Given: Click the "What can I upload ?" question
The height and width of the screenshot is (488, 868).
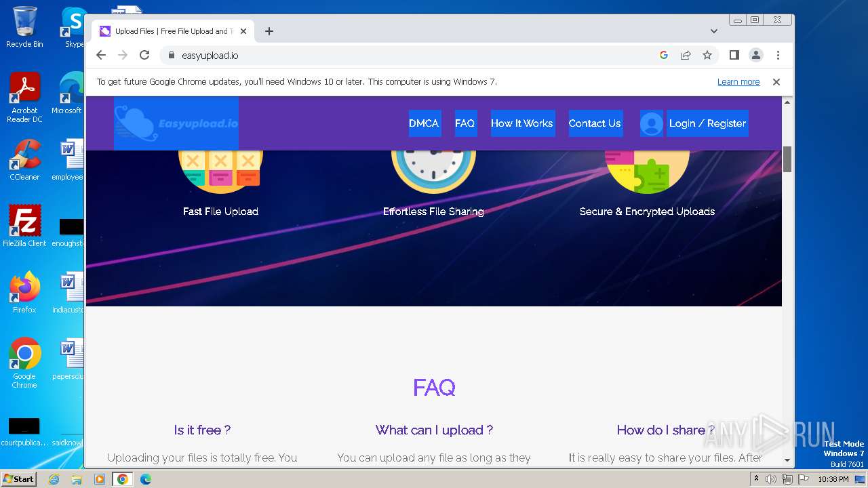Looking at the screenshot, I should [x=434, y=430].
